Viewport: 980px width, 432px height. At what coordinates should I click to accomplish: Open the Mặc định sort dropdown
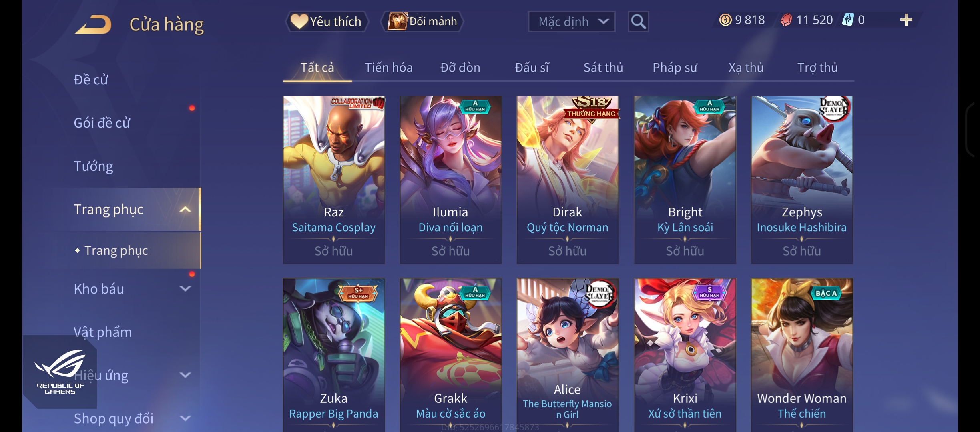pyautogui.click(x=571, y=22)
